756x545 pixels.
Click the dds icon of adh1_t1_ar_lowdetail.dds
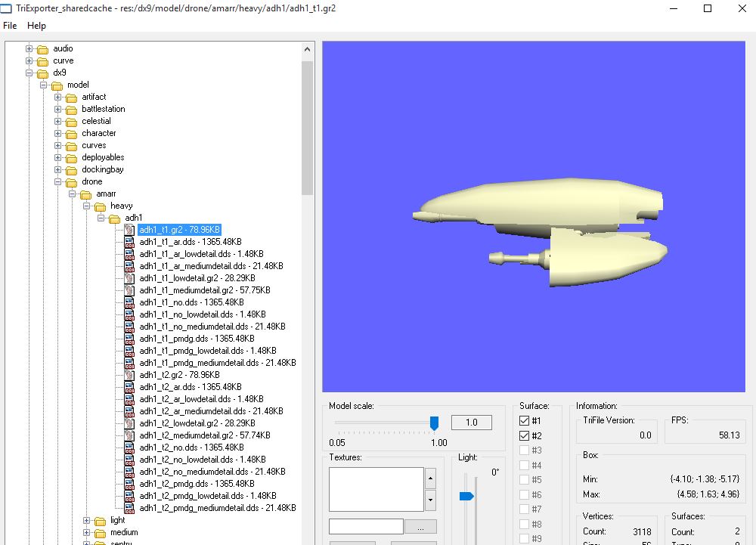click(129, 254)
